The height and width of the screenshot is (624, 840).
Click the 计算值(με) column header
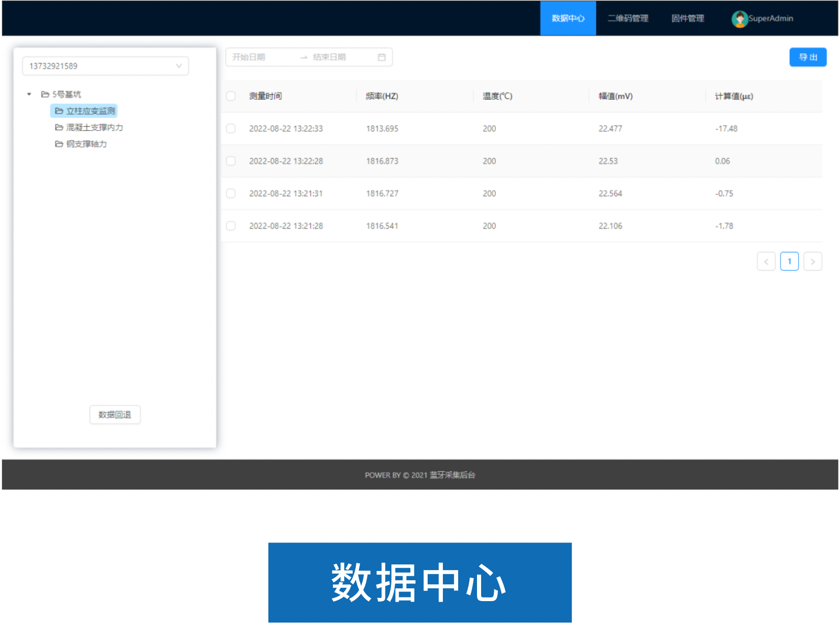click(734, 96)
